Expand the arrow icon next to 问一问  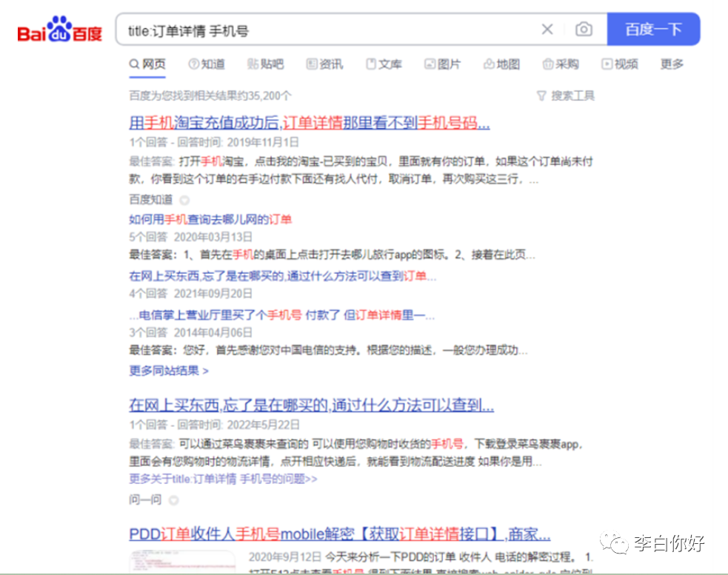(173, 500)
